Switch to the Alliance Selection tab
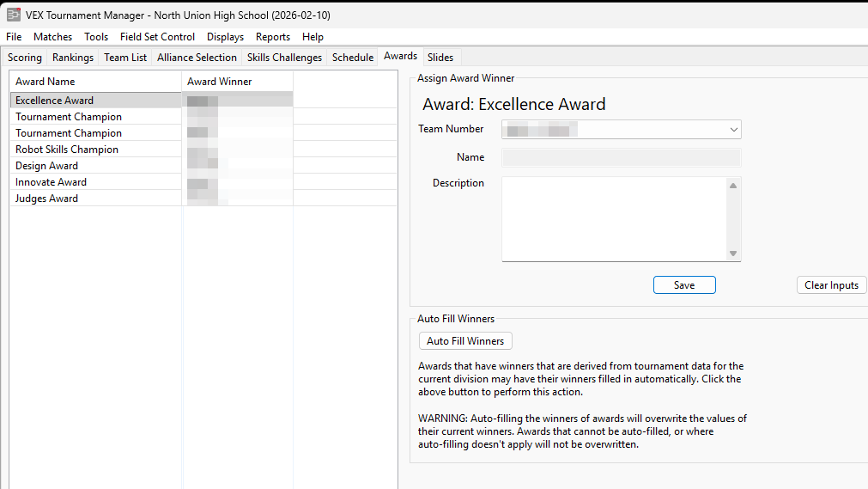The width and height of the screenshot is (868, 489). click(x=197, y=58)
